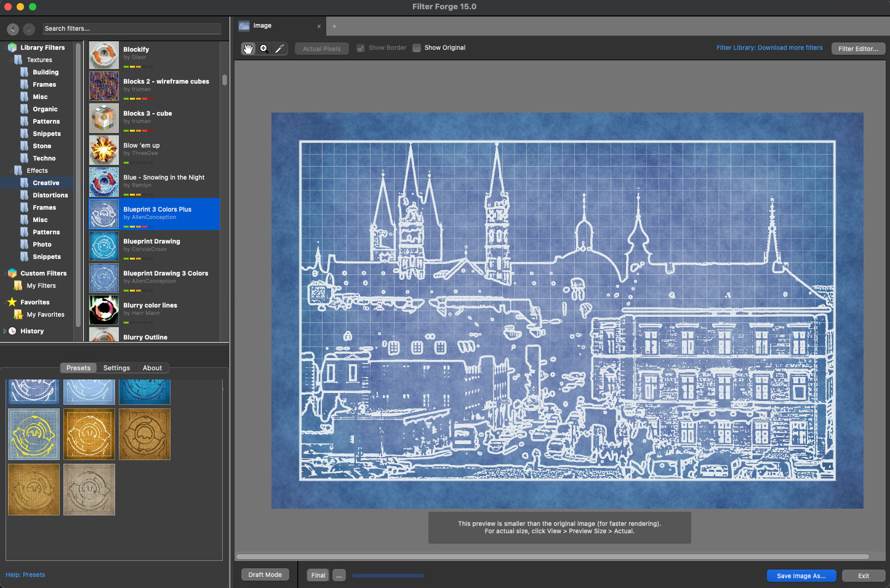This screenshot has width=890, height=588.
Task: Toggle Draft Mode rendering
Action: pos(265,575)
